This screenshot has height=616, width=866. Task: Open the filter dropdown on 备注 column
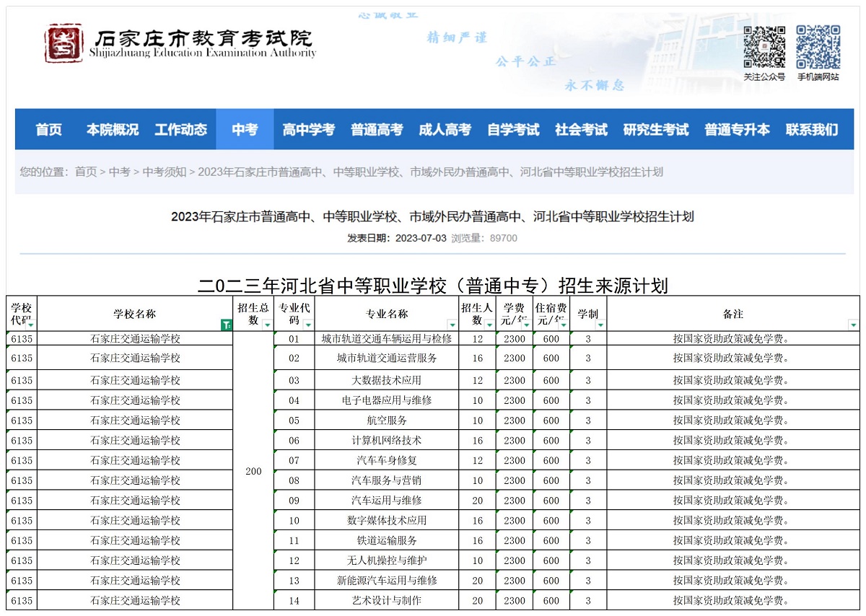click(x=854, y=325)
